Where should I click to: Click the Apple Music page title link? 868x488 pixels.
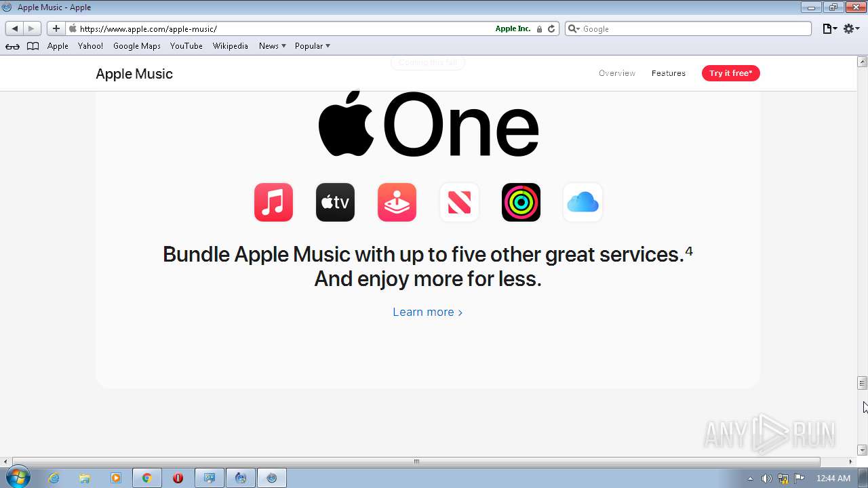click(134, 74)
